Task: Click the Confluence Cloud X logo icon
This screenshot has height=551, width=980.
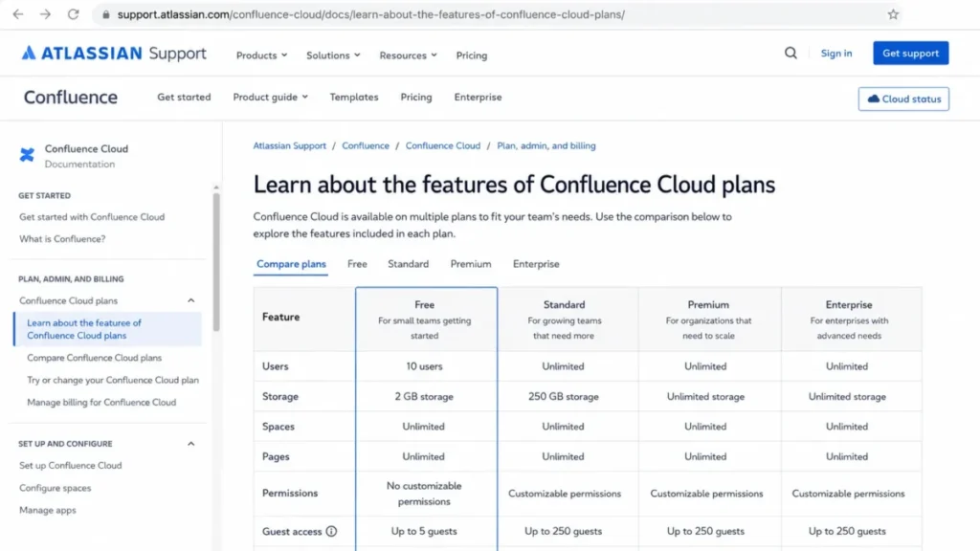Action: (x=27, y=155)
